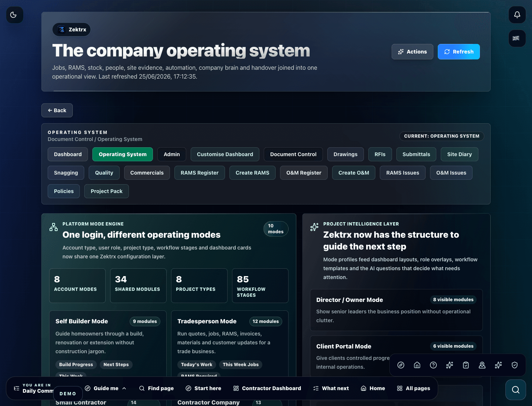532x406 pixels.
Task: Select the green Operating System tab
Action: 123,154
